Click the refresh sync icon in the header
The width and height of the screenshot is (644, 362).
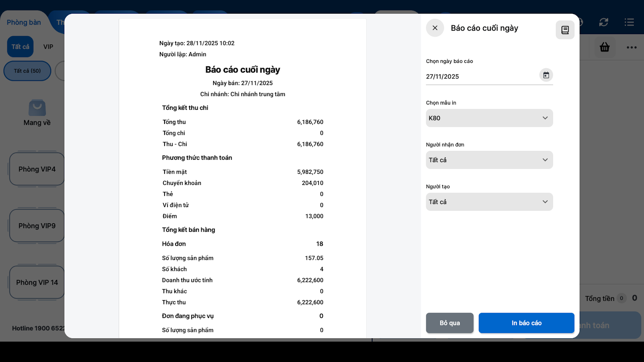603,22
